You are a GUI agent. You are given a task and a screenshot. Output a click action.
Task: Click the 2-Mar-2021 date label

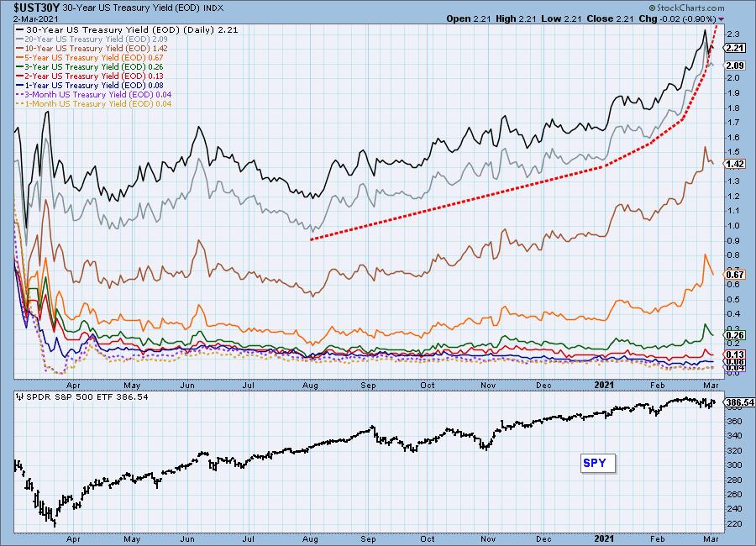point(35,19)
